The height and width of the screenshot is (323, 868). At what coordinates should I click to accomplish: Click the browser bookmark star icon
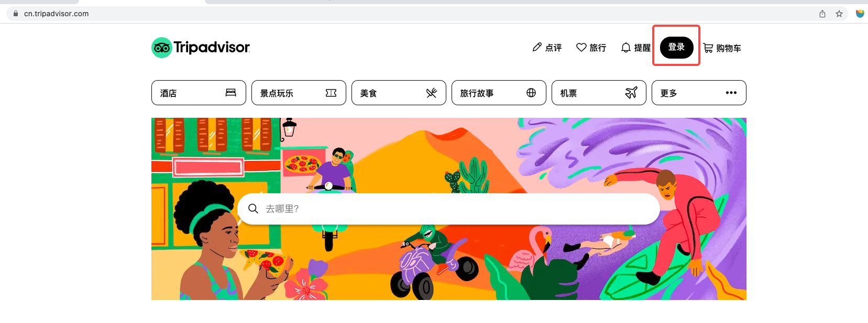[839, 14]
